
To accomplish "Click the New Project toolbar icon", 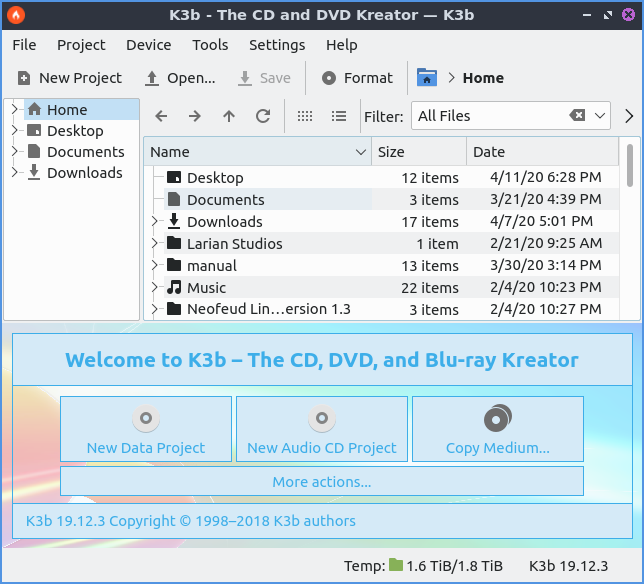I will coord(24,78).
